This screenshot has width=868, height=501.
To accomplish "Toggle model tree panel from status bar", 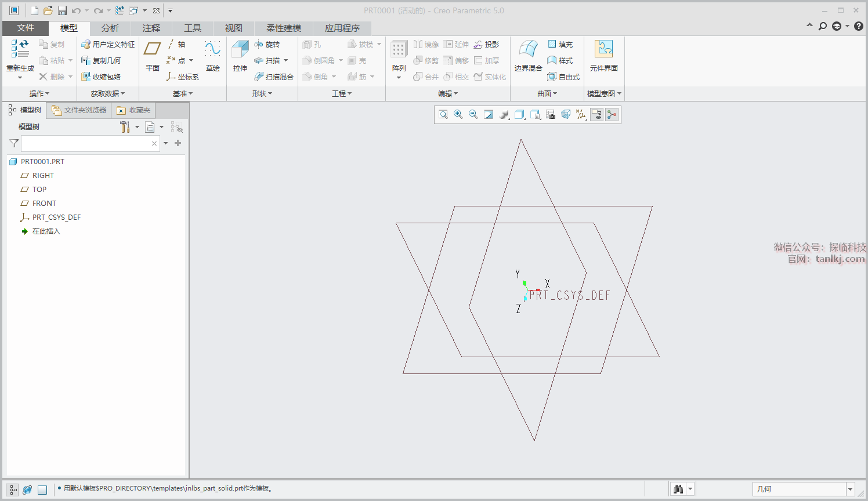I will [x=13, y=489].
